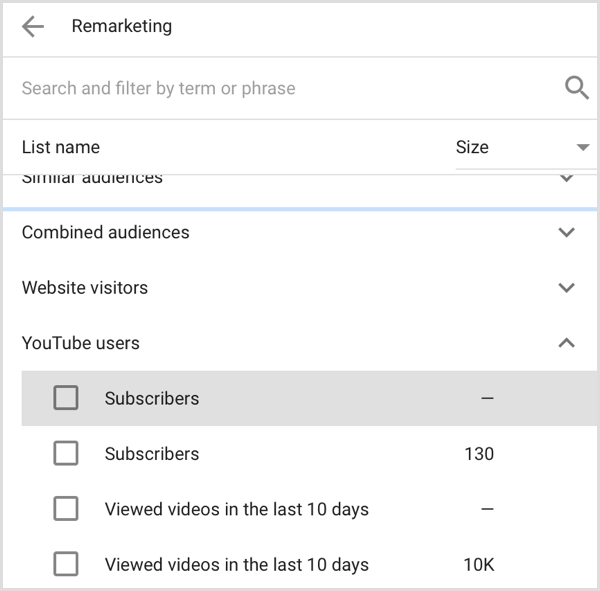Viewport: 600px width, 591px height.
Task: Expand the Combined audiences section
Action: click(566, 232)
